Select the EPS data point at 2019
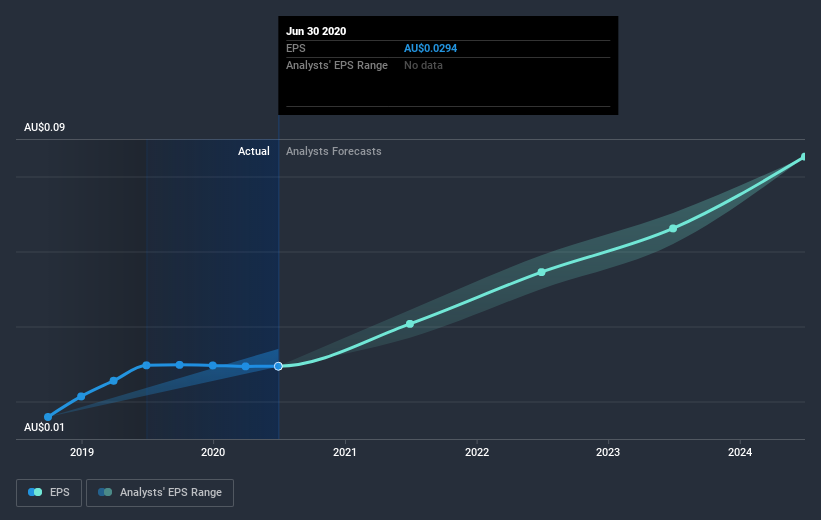This screenshot has width=821, height=520. coord(81,396)
